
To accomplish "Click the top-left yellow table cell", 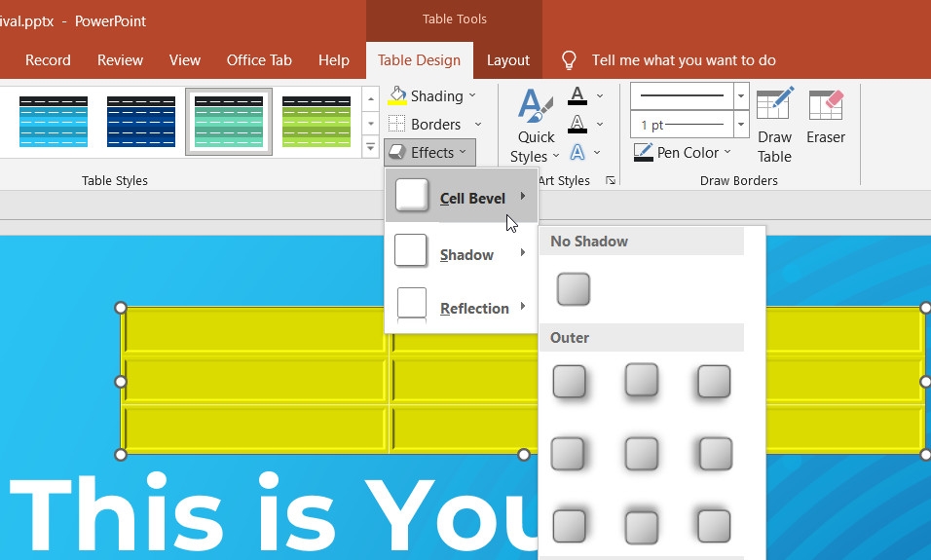I will tap(255, 329).
